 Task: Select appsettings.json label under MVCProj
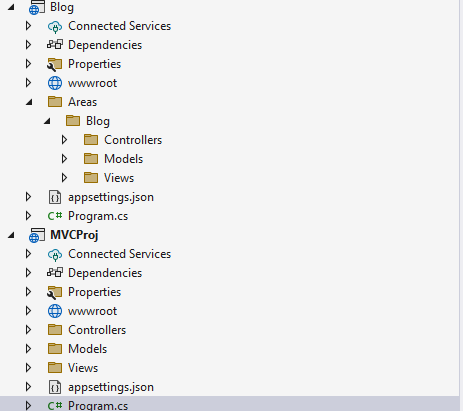point(111,387)
